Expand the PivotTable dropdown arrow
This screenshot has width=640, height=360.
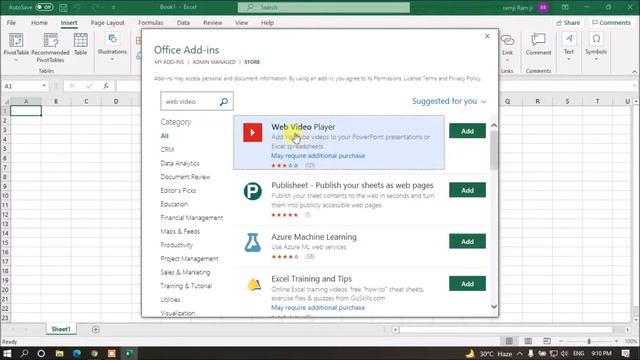click(x=16, y=60)
